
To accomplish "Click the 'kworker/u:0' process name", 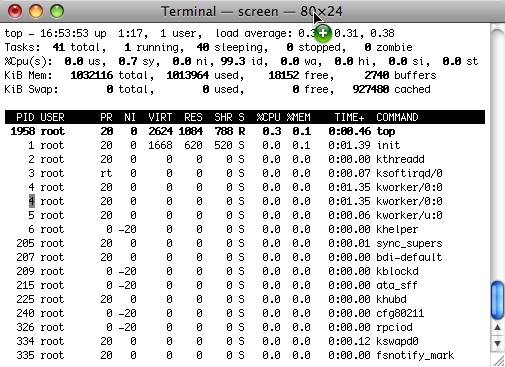I will (x=409, y=215).
